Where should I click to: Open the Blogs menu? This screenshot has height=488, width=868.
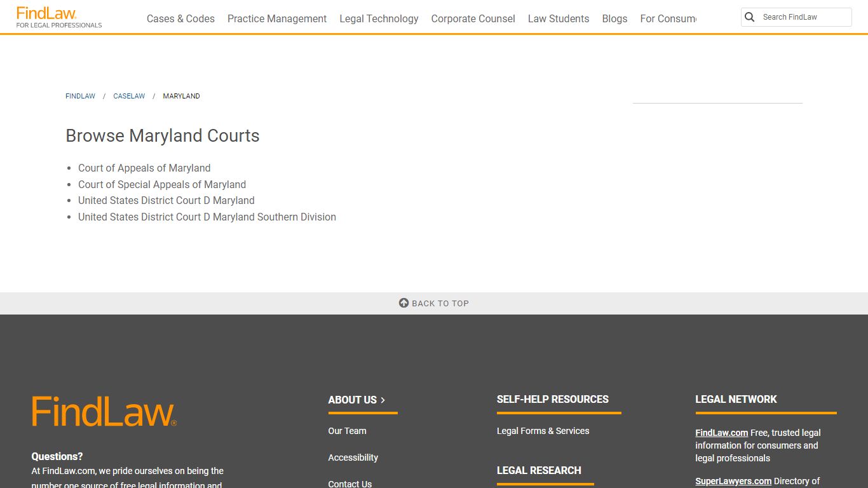click(614, 18)
